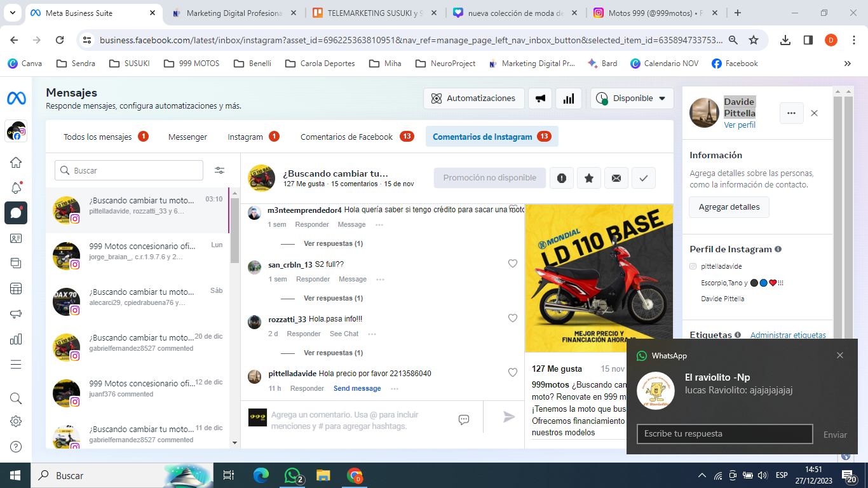This screenshot has width=868, height=488.
Task: Mark conversation as unread with envelope icon
Action: tap(616, 178)
